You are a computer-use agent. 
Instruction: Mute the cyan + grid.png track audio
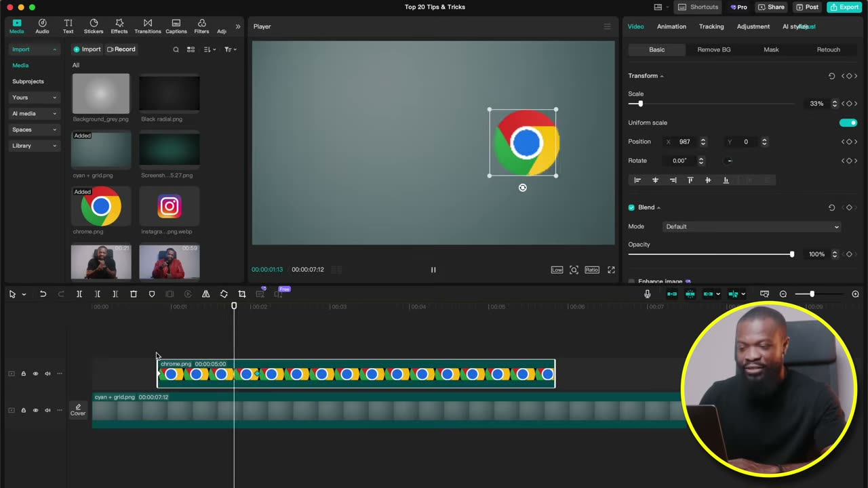click(x=47, y=410)
